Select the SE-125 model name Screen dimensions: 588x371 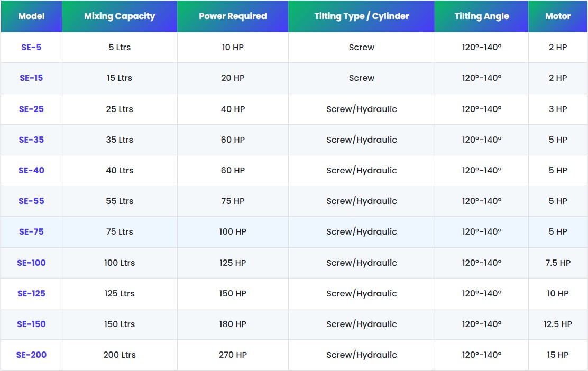point(32,294)
